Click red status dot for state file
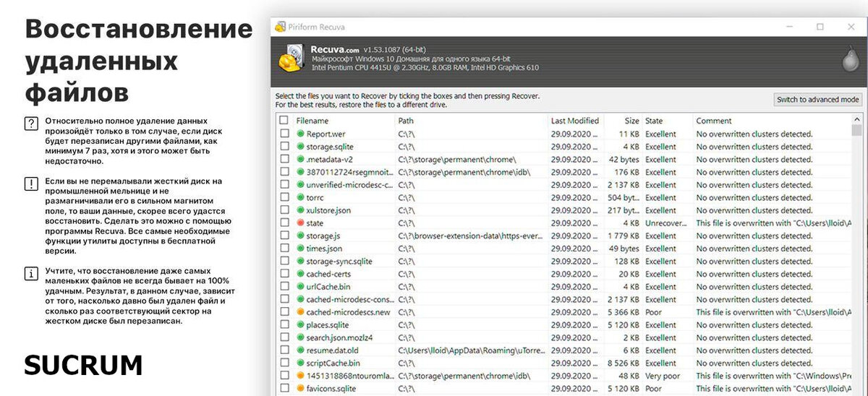Image resolution: width=868 pixels, height=396 pixels. coord(300,223)
